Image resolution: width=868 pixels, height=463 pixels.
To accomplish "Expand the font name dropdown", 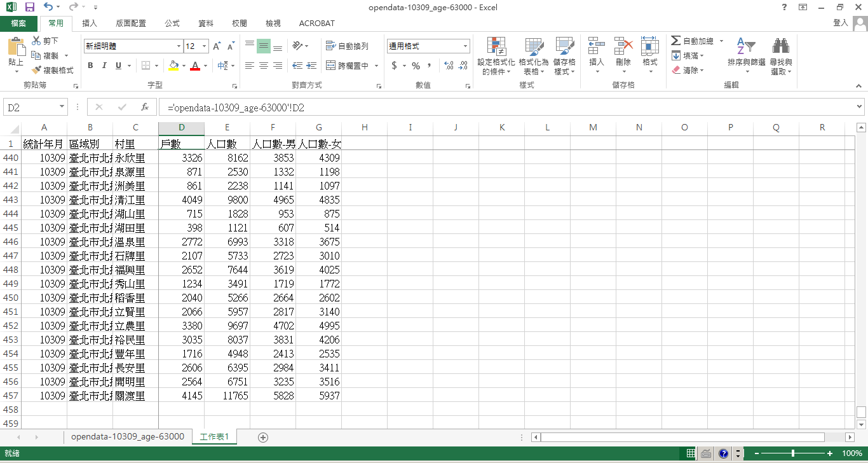I will 179,46.
